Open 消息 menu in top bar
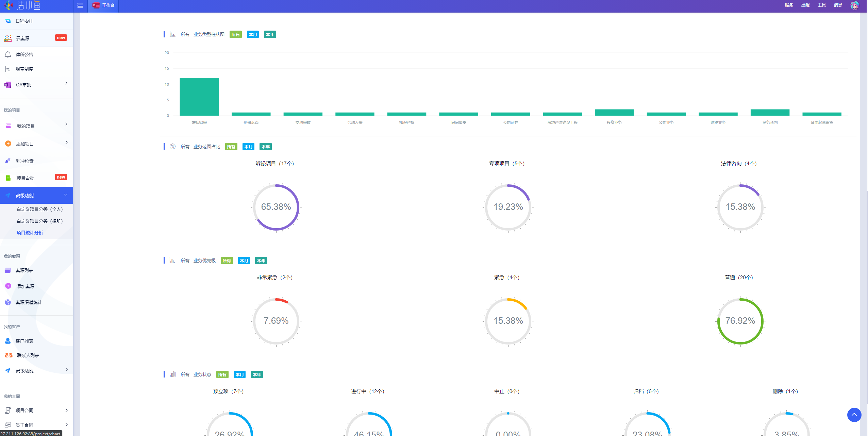The width and height of the screenshot is (868, 436). click(838, 5)
